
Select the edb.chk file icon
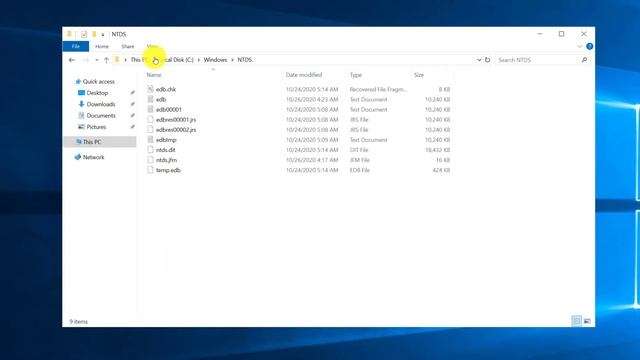coord(151,89)
